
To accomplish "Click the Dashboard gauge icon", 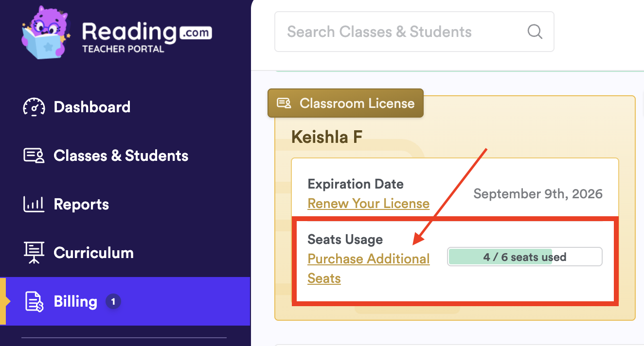I will tap(34, 107).
